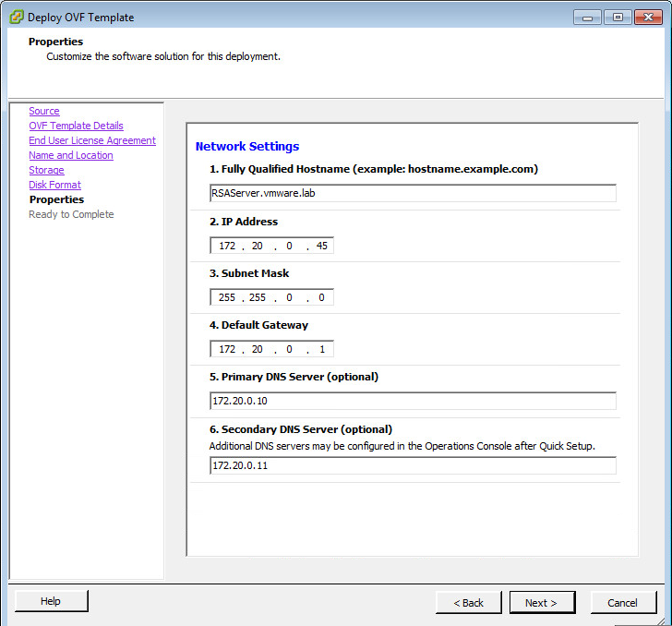
Task: Go back with the Back button
Action: 468,603
